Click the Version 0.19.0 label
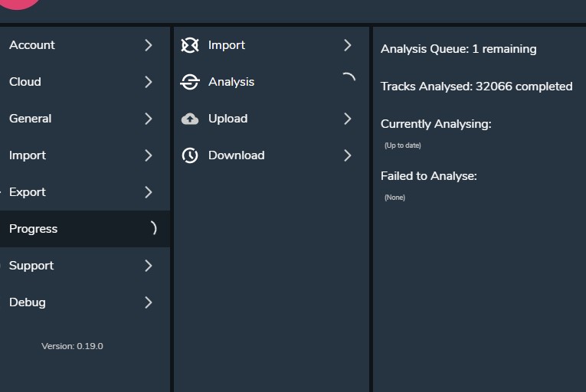This screenshot has height=392, width=586. (72, 346)
